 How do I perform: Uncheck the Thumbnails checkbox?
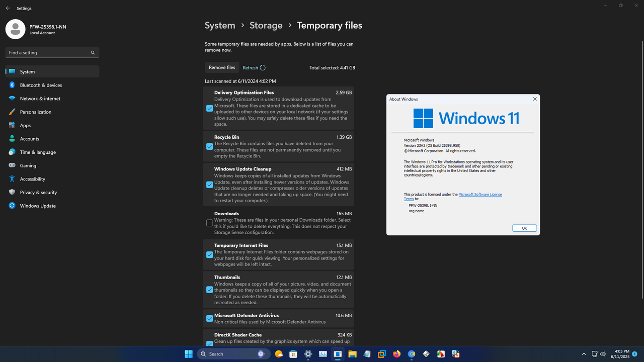[x=209, y=290]
